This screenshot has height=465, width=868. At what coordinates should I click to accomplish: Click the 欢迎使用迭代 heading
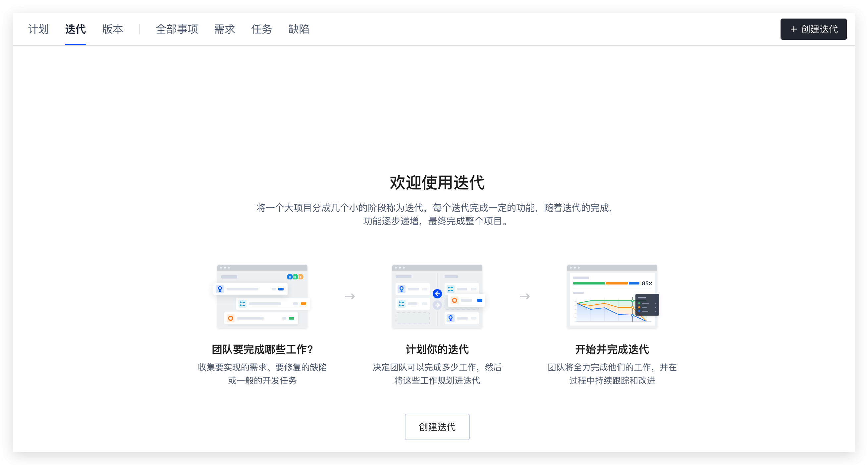tap(437, 182)
